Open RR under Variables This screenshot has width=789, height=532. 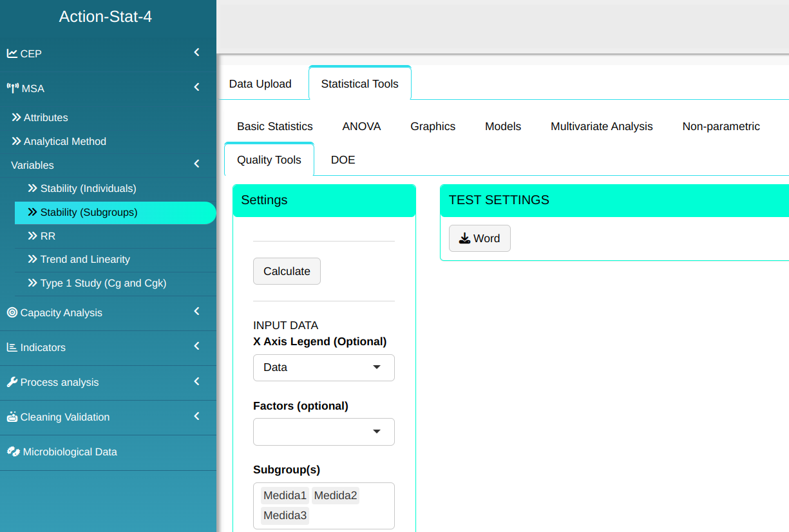[48, 236]
